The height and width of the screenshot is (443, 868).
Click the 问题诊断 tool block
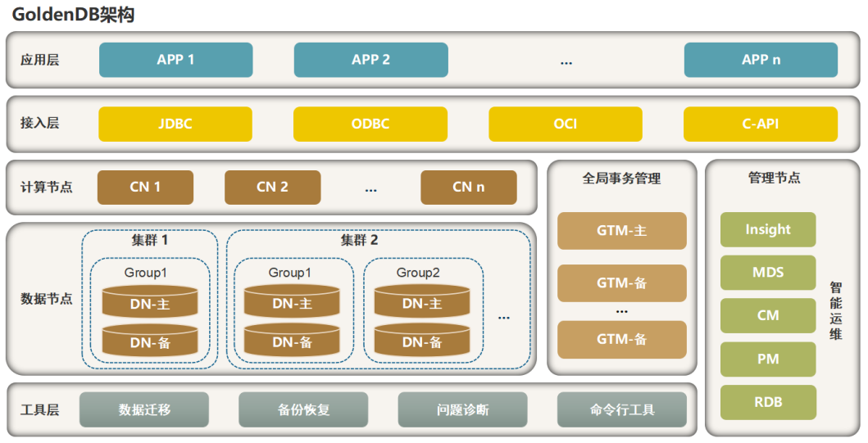point(463,409)
